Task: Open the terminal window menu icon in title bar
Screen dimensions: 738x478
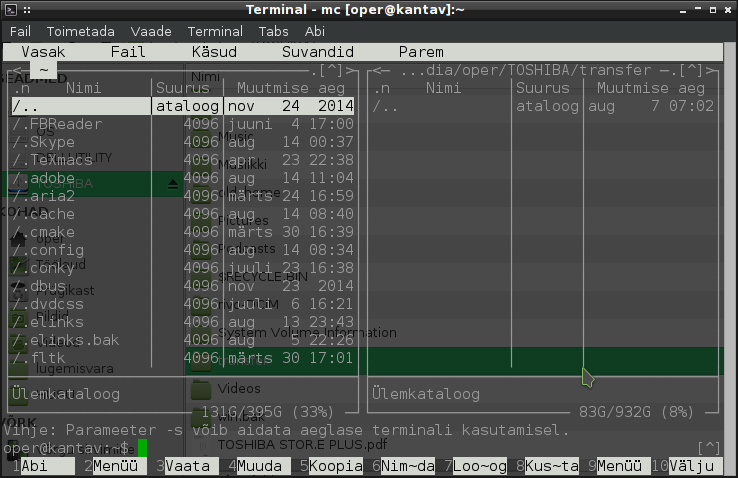Action: [x=11, y=9]
